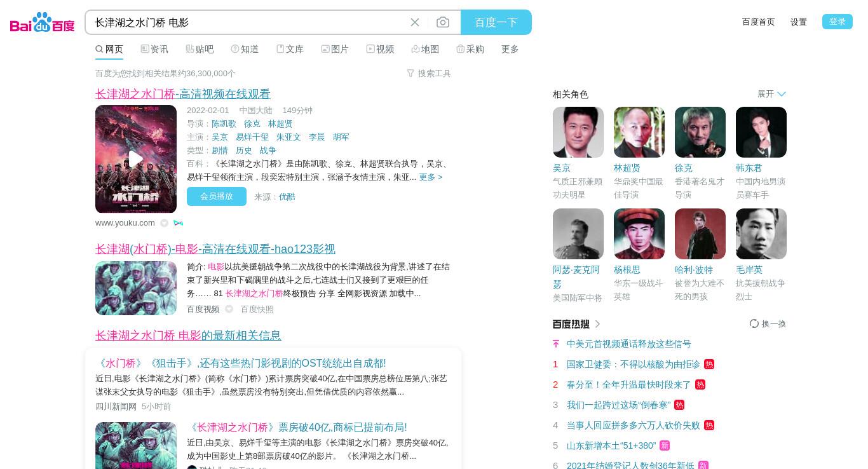
Task: Open news 票房破40亿,商标已提前布局
Action: click(x=297, y=427)
